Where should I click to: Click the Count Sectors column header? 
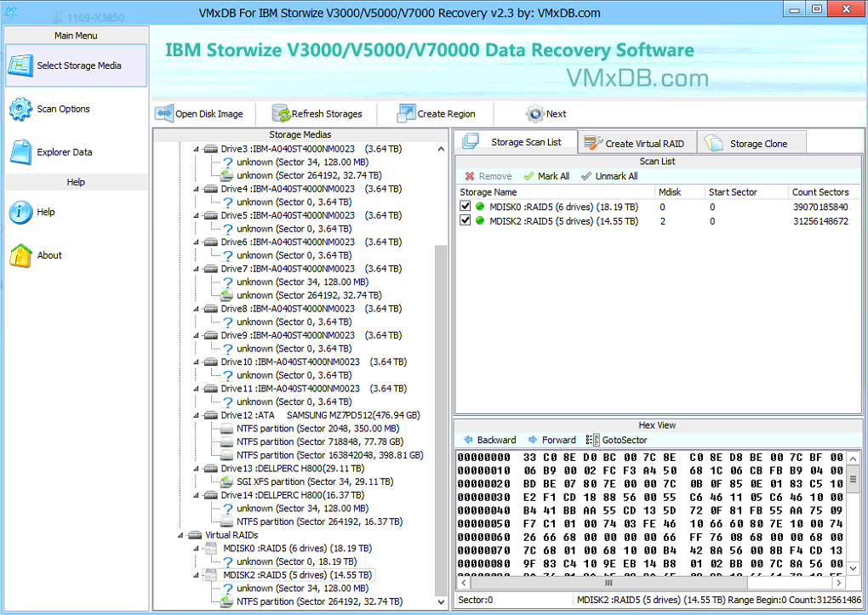(824, 192)
